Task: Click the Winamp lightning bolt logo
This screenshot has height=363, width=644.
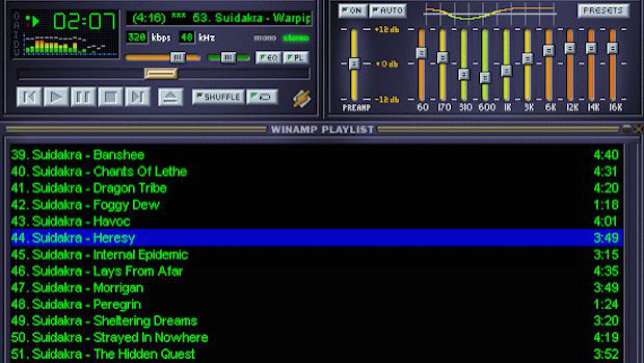Action: tap(302, 98)
